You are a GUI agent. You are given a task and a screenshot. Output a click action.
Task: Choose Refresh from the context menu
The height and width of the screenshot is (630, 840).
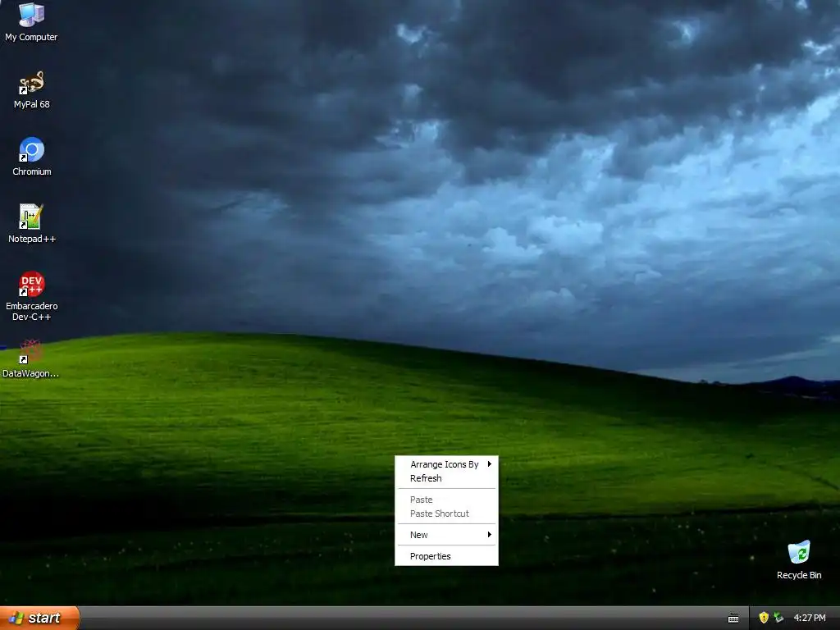pyautogui.click(x=446, y=478)
